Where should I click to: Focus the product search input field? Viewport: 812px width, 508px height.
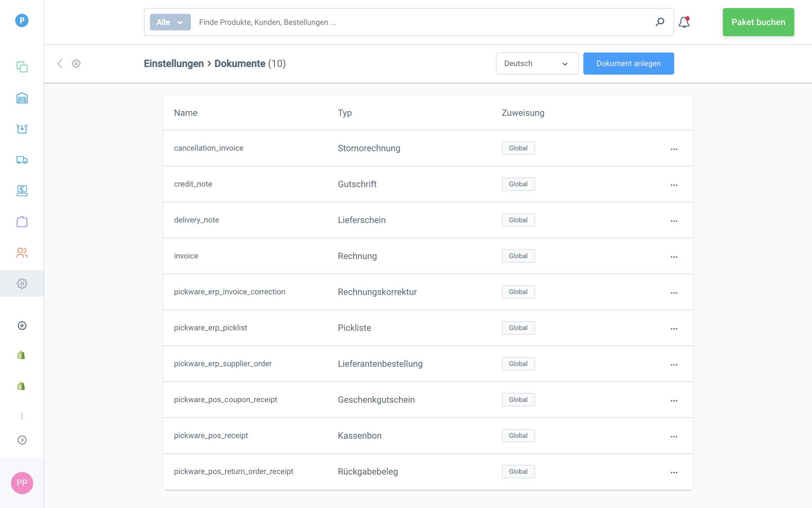click(x=423, y=22)
